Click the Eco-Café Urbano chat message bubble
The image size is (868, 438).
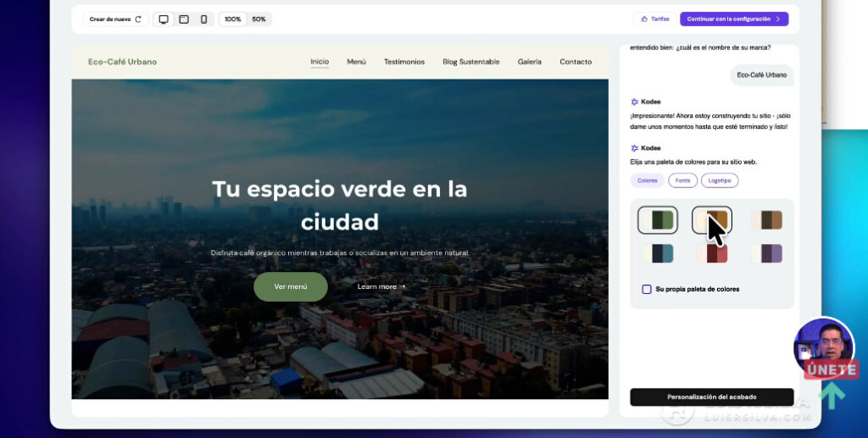click(x=762, y=75)
